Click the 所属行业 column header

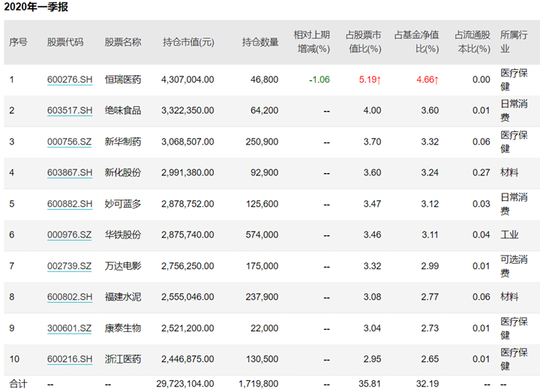coord(514,42)
